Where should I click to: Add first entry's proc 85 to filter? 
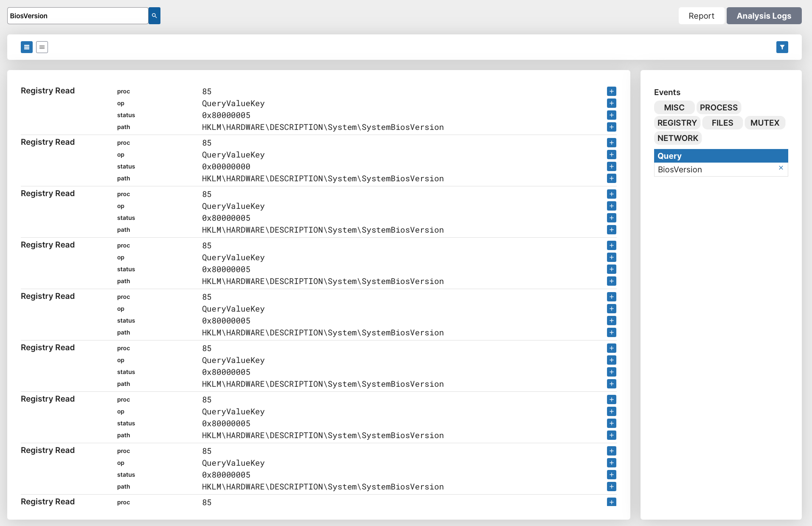click(611, 91)
